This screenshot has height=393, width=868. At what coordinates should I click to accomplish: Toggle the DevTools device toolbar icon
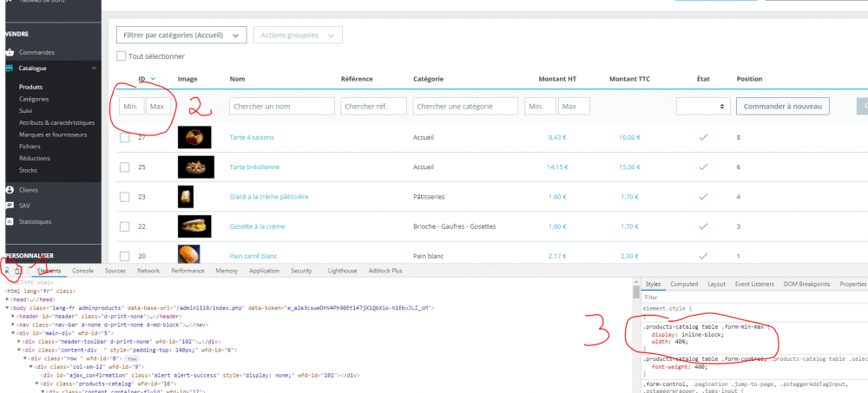coord(18,271)
